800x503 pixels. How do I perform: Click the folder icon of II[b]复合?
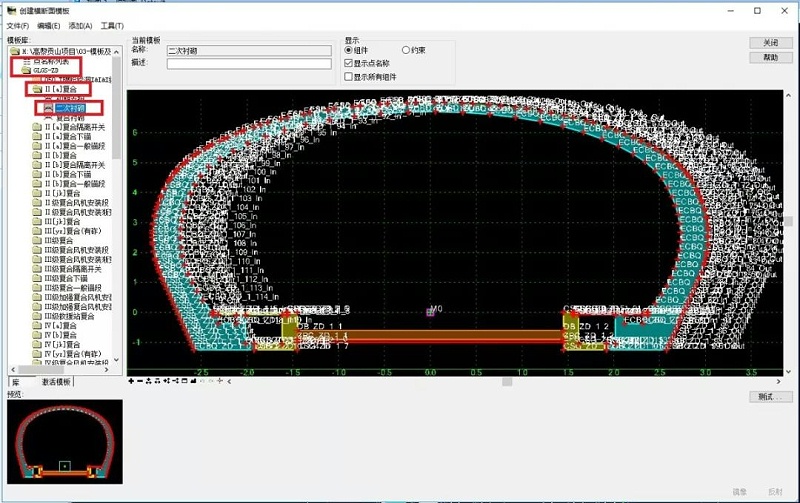click(37, 156)
